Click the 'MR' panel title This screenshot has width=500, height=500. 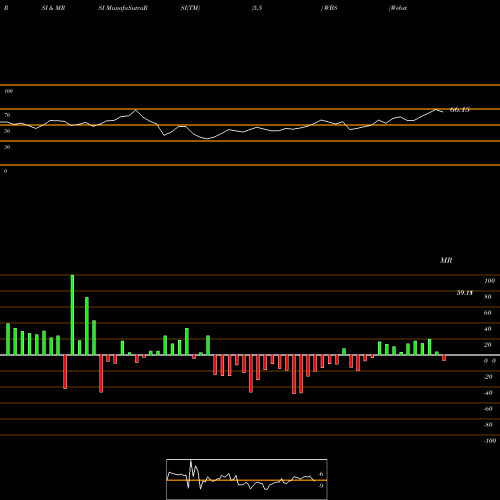tap(446, 260)
